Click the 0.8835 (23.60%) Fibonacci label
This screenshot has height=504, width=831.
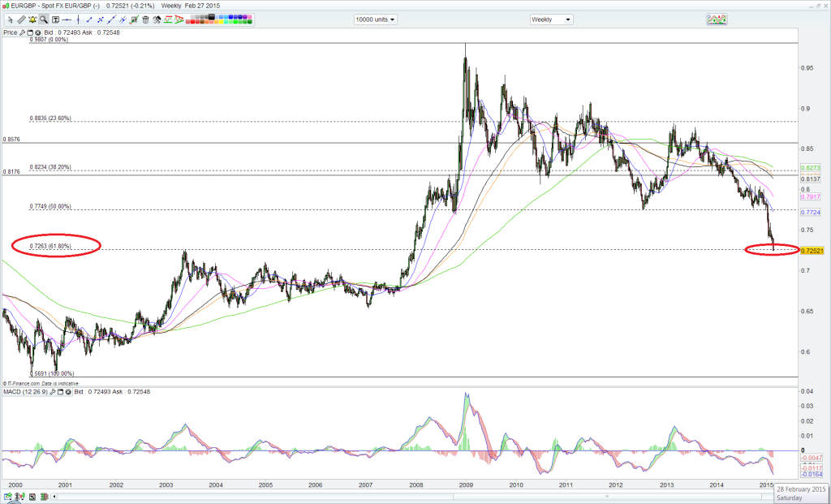point(50,118)
